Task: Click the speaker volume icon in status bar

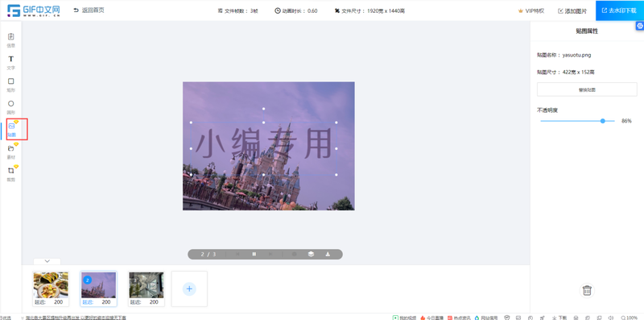Action: (610, 318)
